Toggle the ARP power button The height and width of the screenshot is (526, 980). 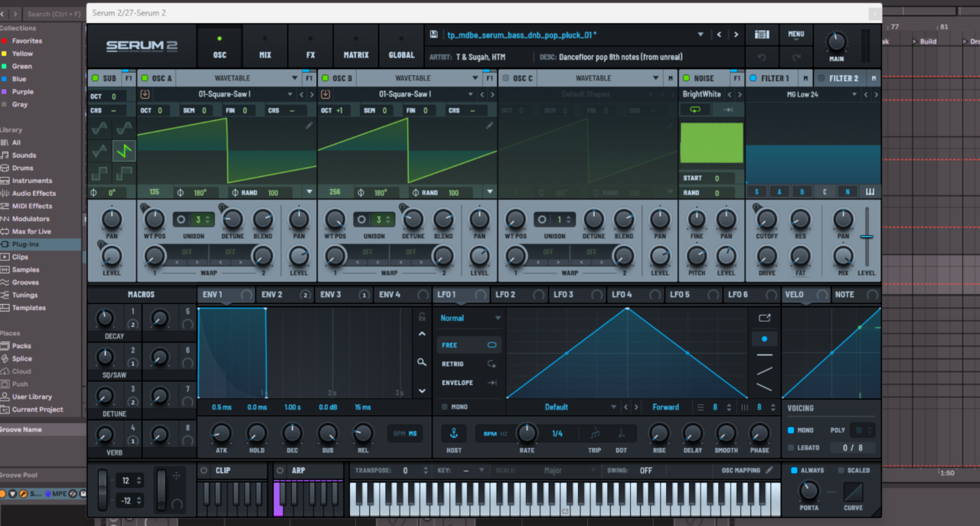pos(280,470)
